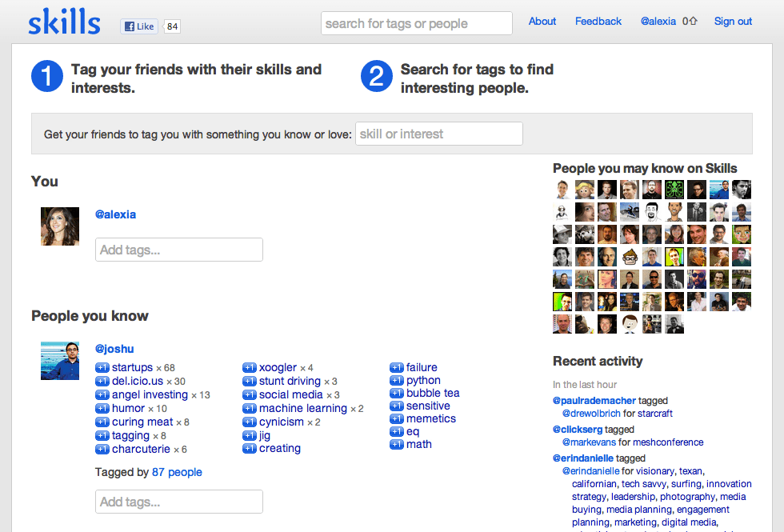Upvote the del.icio.us tag with +1
Screen dimensions: 784x532
click(x=102, y=382)
